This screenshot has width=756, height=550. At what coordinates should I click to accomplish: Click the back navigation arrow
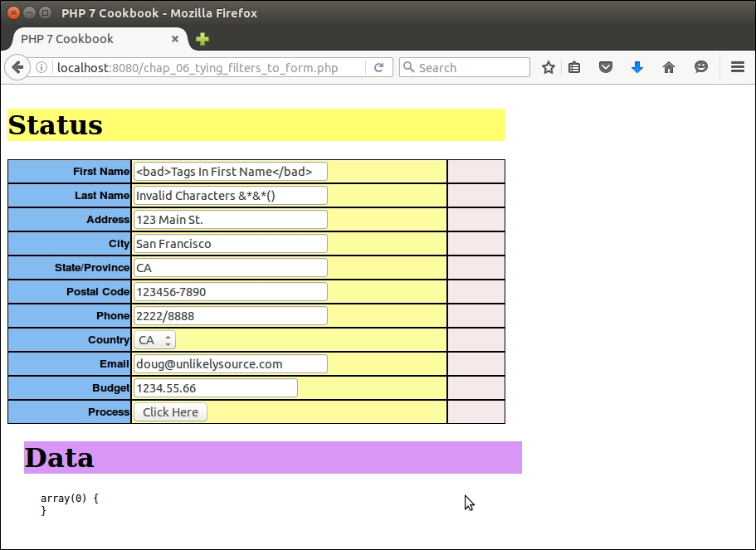[x=17, y=68]
